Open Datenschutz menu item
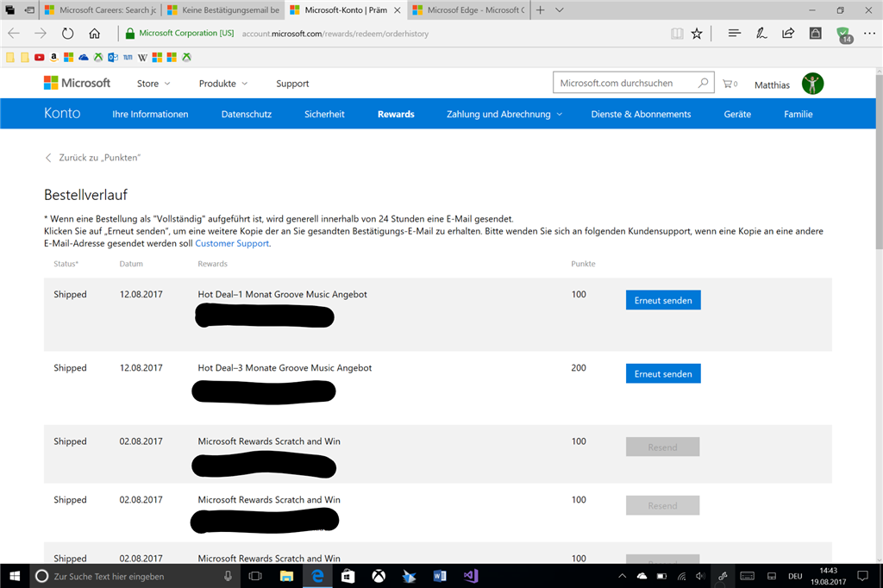 pyautogui.click(x=246, y=114)
